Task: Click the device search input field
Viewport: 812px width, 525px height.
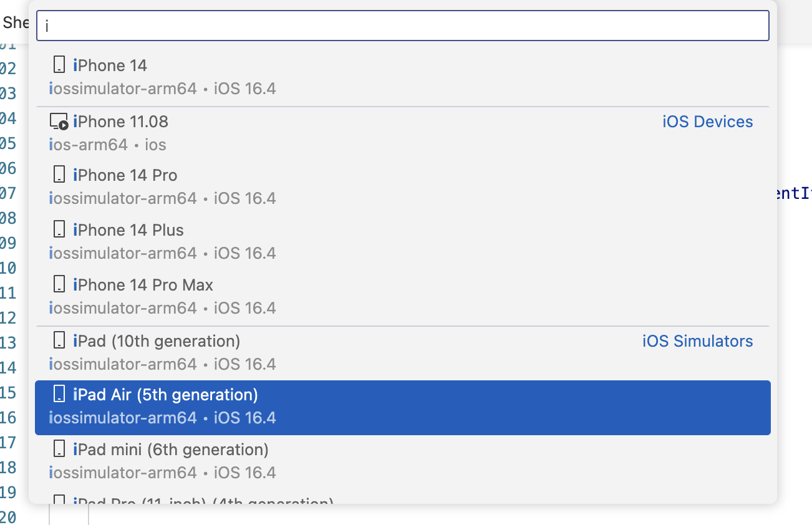Action: [x=402, y=26]
